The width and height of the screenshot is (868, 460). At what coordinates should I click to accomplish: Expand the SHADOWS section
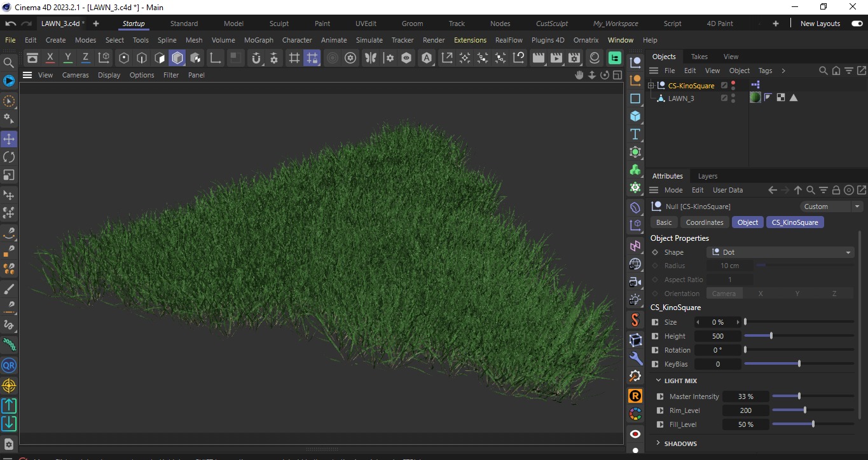659,443
